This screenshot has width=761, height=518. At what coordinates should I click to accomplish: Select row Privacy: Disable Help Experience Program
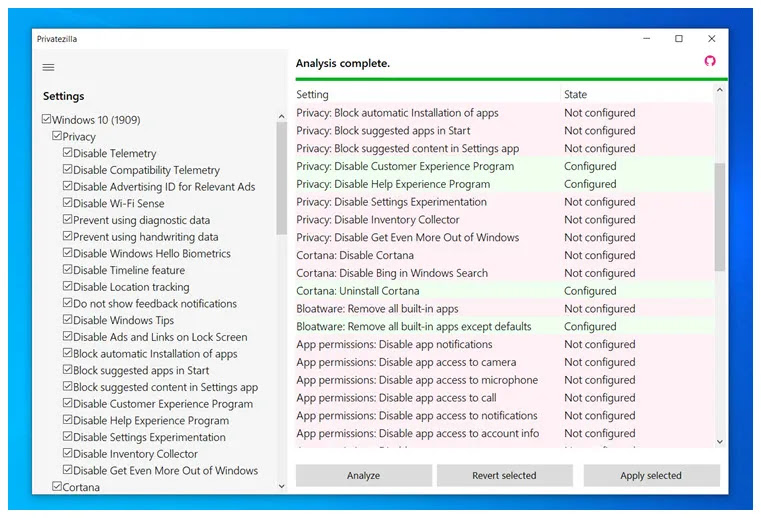point(505,184)
